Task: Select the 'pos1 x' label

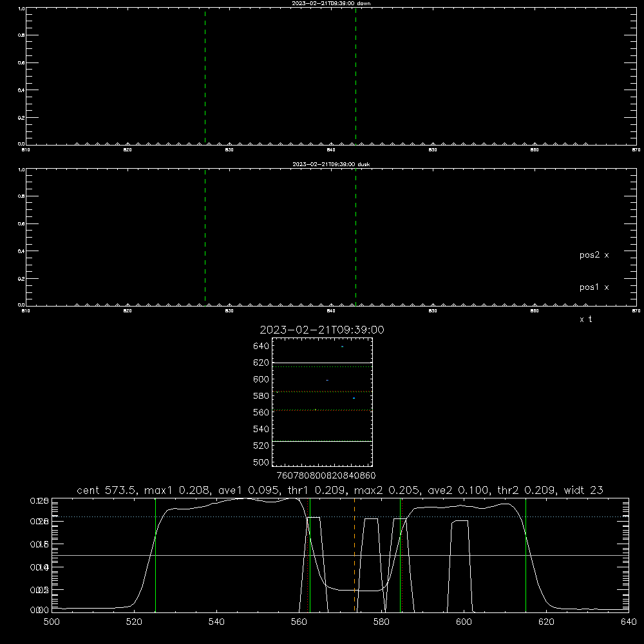Action: point(594,287)
